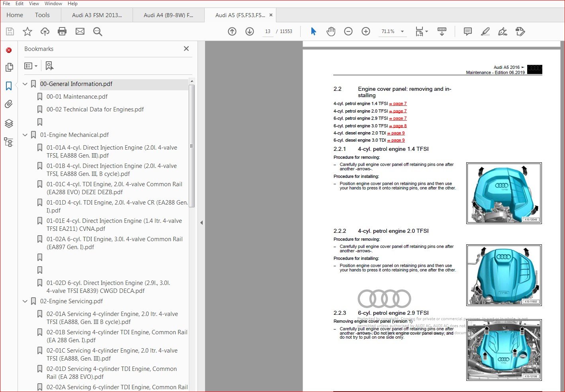Open the View menu
565x392 pixels.
(34, 4)
